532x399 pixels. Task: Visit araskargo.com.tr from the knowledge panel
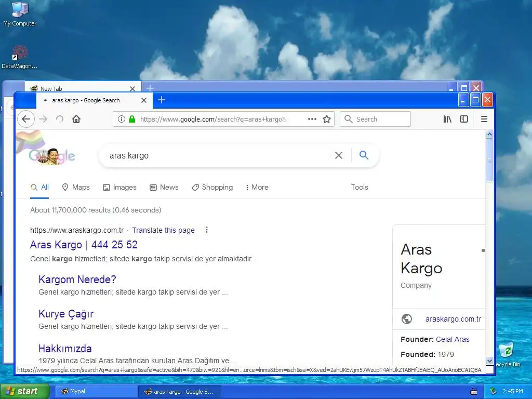tap(453, 319)
